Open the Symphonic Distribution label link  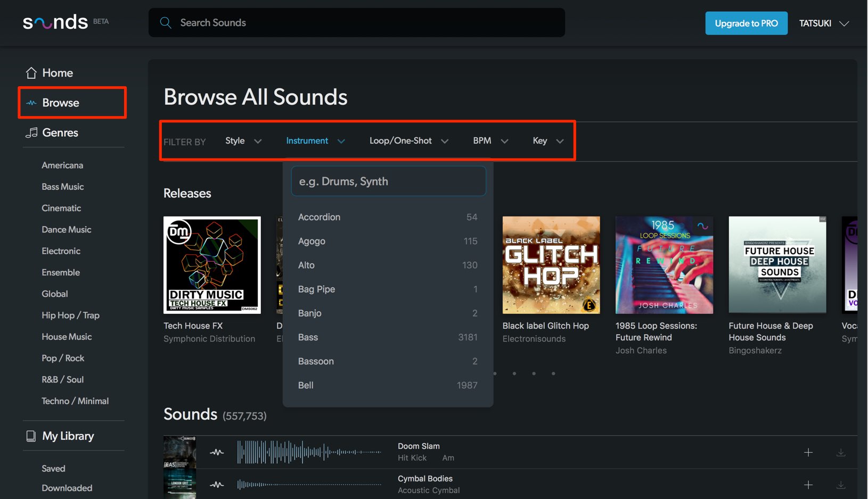pos(209,339)
